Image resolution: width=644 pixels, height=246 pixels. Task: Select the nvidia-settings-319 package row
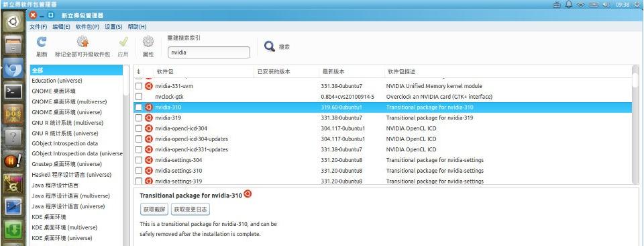click(383, 181)
